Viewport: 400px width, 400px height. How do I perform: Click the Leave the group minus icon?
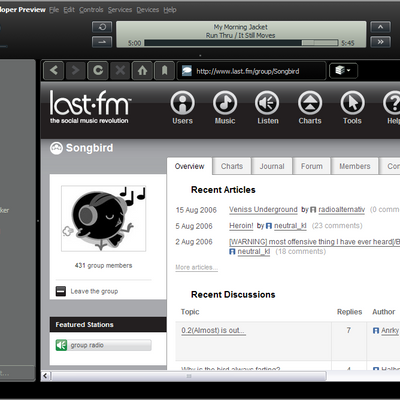click(61, 291)
